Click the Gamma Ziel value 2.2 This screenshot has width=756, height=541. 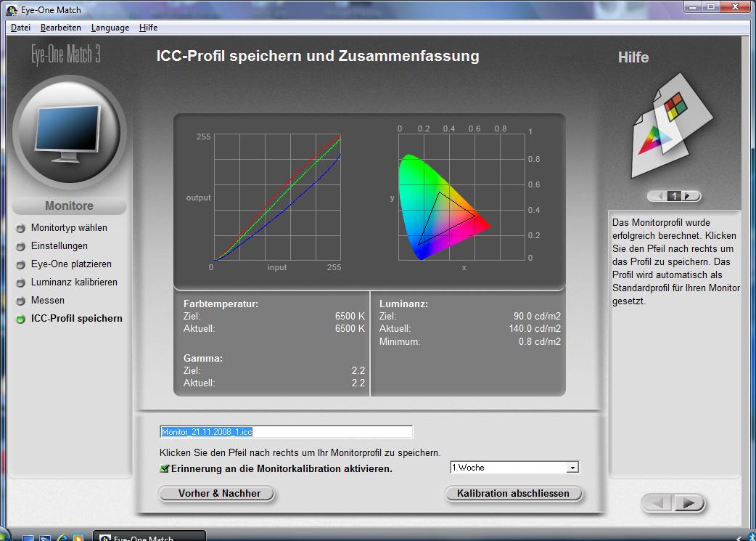pos(358,370)
